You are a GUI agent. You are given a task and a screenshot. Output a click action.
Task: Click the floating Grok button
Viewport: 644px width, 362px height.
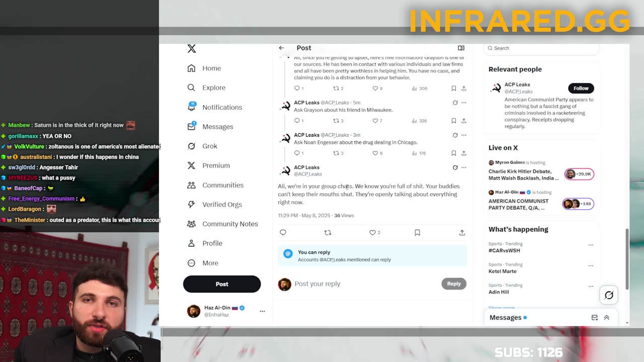coord(609,295)
